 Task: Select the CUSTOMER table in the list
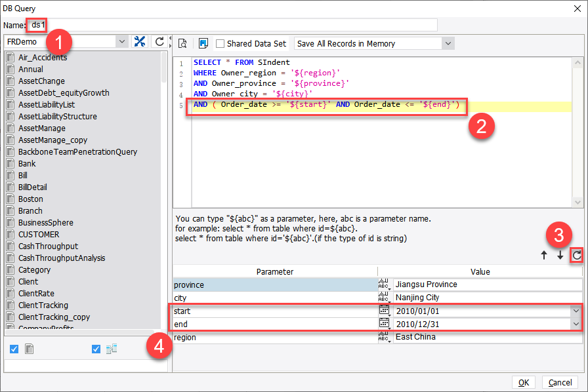[x=38, y=234]
